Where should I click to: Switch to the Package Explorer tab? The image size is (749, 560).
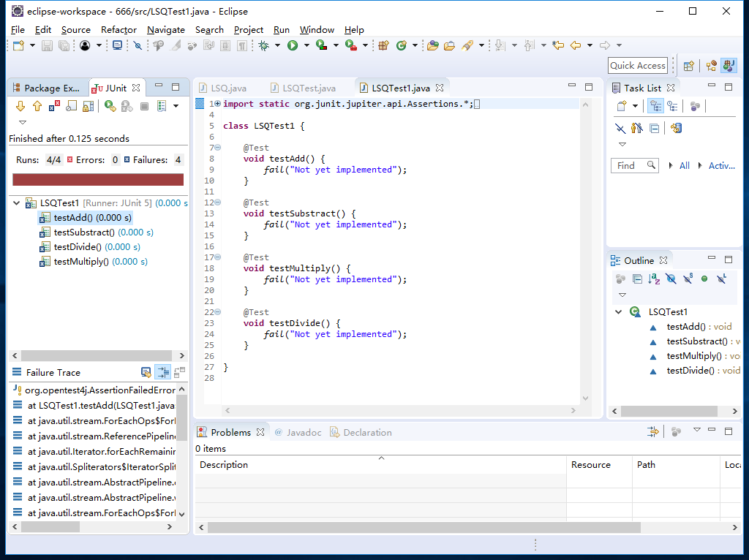tap(46, 88)
